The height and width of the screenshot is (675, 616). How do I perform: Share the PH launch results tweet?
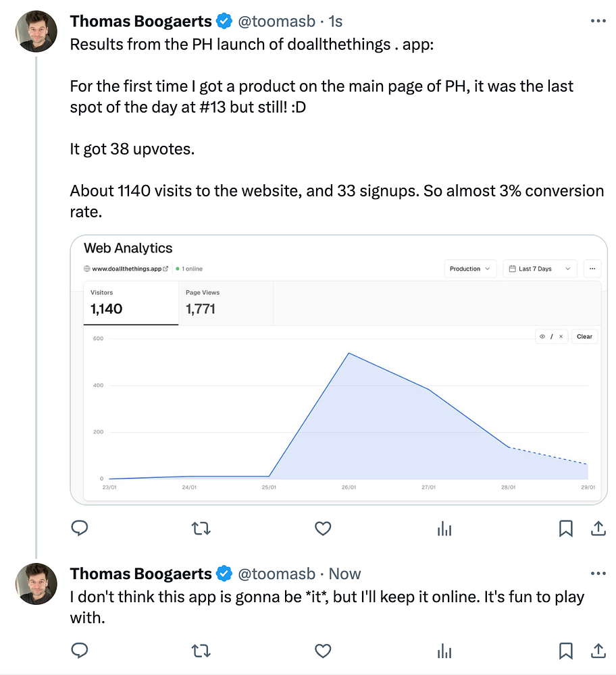[x=598, y=529]
